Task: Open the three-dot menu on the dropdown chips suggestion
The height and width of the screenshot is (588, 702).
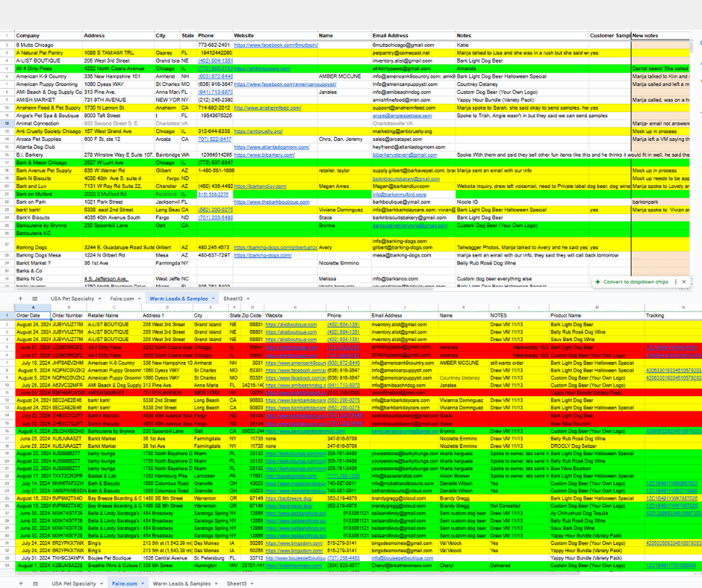Action: coord(676,282)
